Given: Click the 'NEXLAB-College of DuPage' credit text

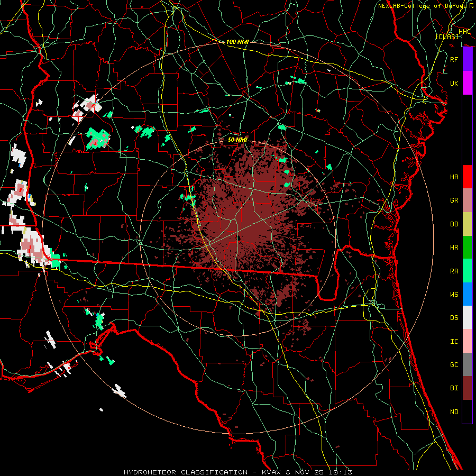Looking at the screenshot, I should coord(422,6).
